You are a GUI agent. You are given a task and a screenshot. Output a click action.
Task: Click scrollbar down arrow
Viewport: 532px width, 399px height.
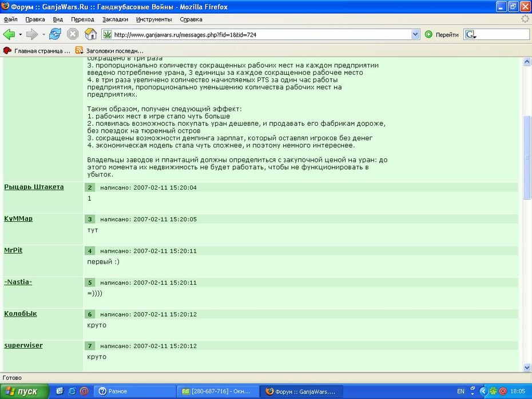(x=527, y=367)
